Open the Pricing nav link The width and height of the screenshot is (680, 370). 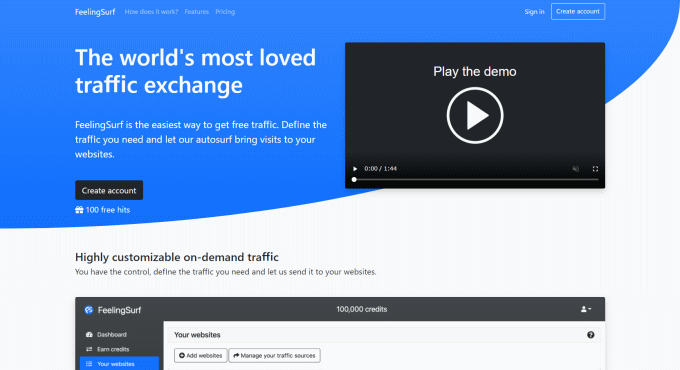225,12
